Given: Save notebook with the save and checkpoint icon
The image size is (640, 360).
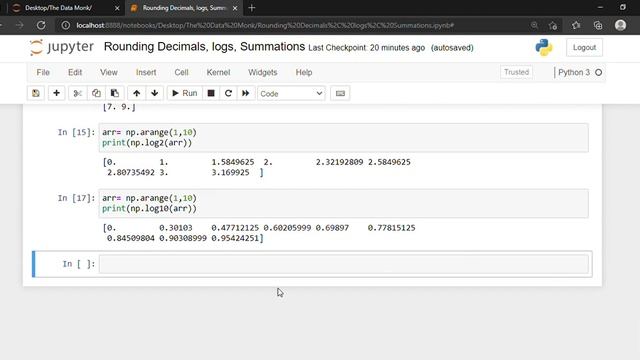Looking at the screenshot, I should (x=36, y=93).
